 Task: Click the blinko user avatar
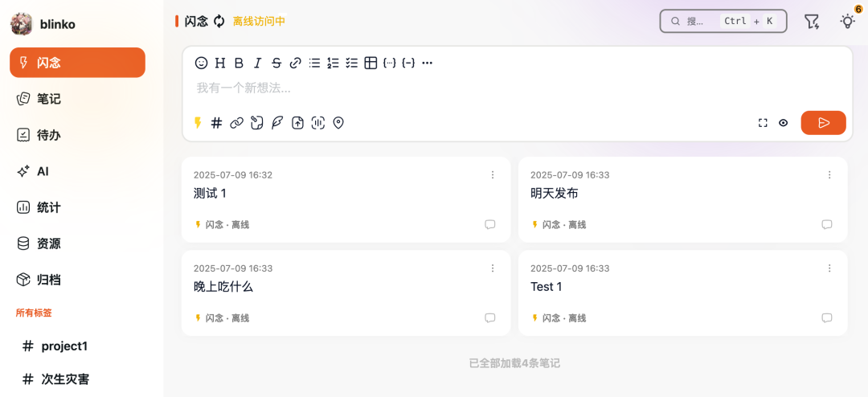pos(21,24)
